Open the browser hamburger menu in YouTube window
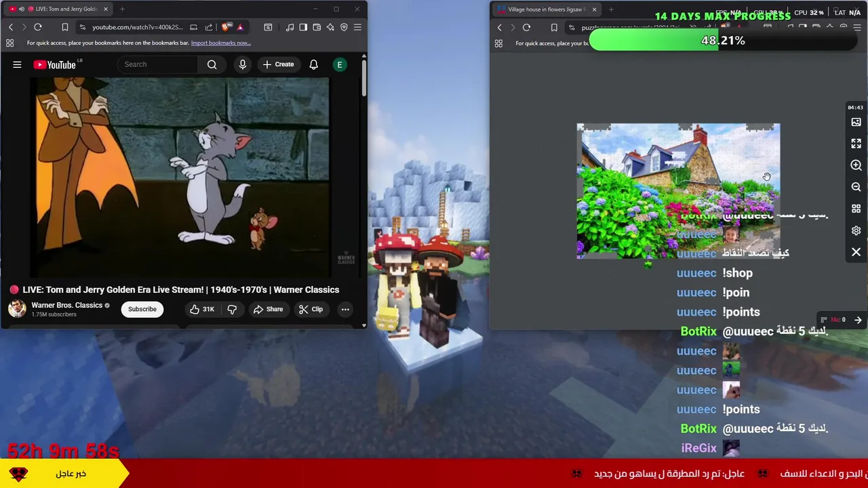 tap(357, 27)
